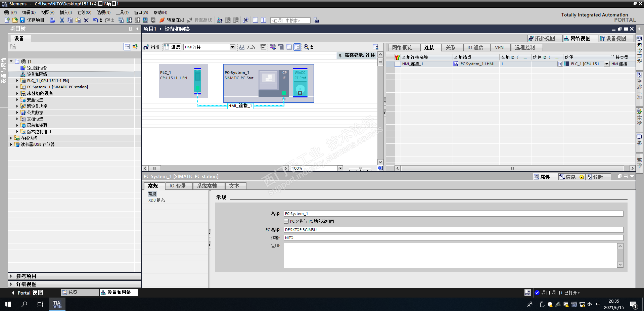Screen dimensions: 644x311
Task: Click the PLC_1 CPU module graphic
Action: point(197,81)
